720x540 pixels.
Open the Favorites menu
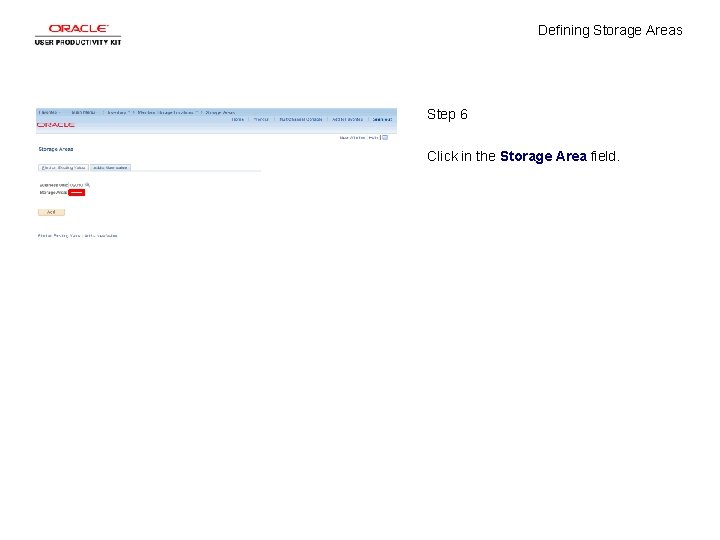48,112
